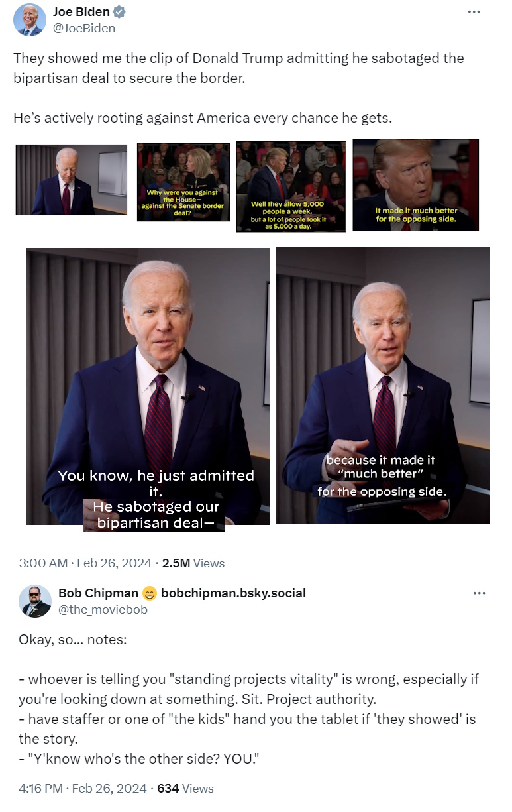Click the @JoeBiden handle
512x812 pixels.
point(84,28)
